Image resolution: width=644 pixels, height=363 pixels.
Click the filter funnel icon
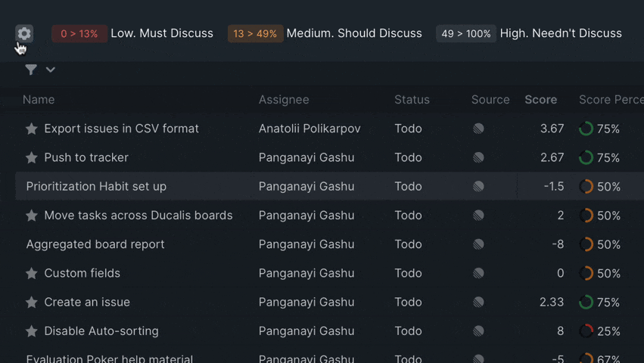pyautogui.click(x=31, y=70)
